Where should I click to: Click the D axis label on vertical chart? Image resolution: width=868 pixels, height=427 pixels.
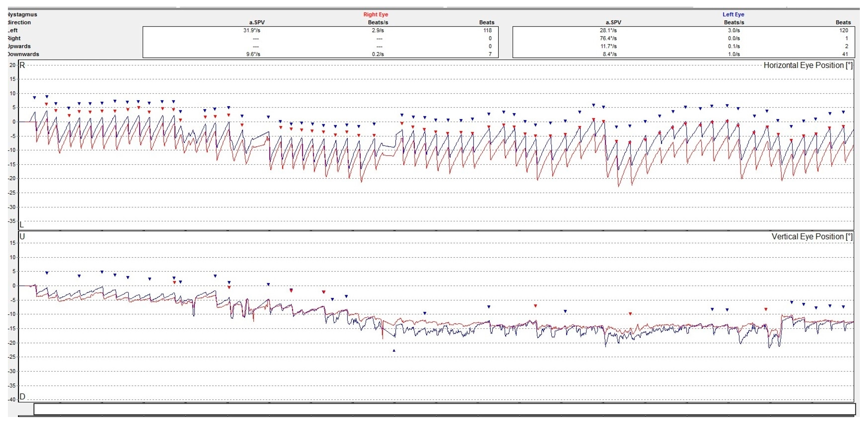(22, 396)
